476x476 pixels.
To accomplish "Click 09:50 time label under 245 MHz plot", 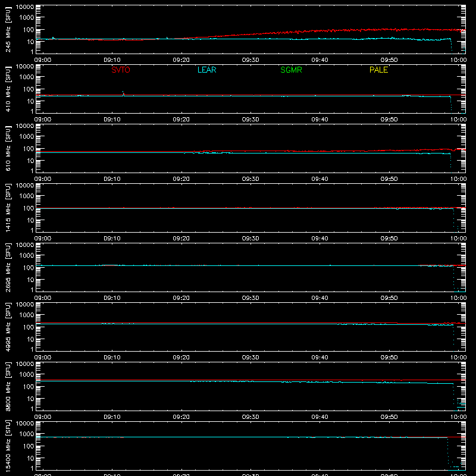I will coord(389,60).
